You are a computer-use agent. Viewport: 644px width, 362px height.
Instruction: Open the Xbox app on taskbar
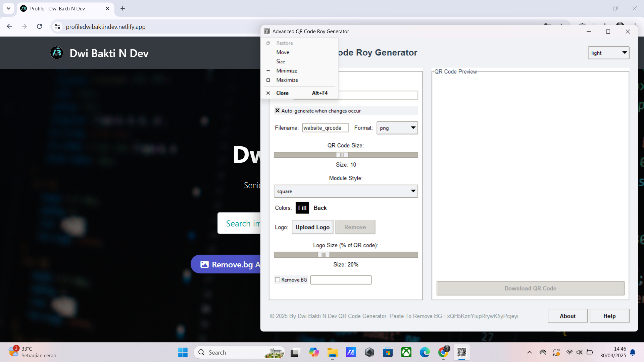(406, 352)
